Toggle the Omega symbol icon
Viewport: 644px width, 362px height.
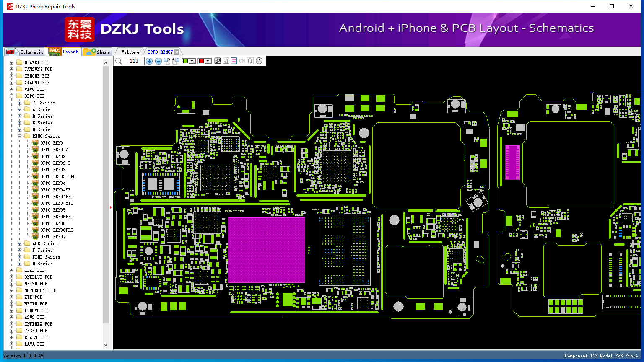click(250, 61)
